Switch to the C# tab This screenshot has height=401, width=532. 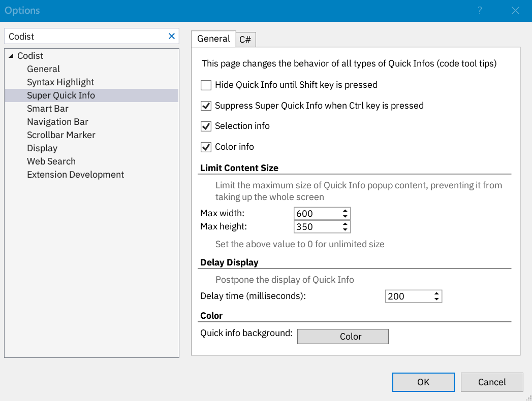point(245,40)
